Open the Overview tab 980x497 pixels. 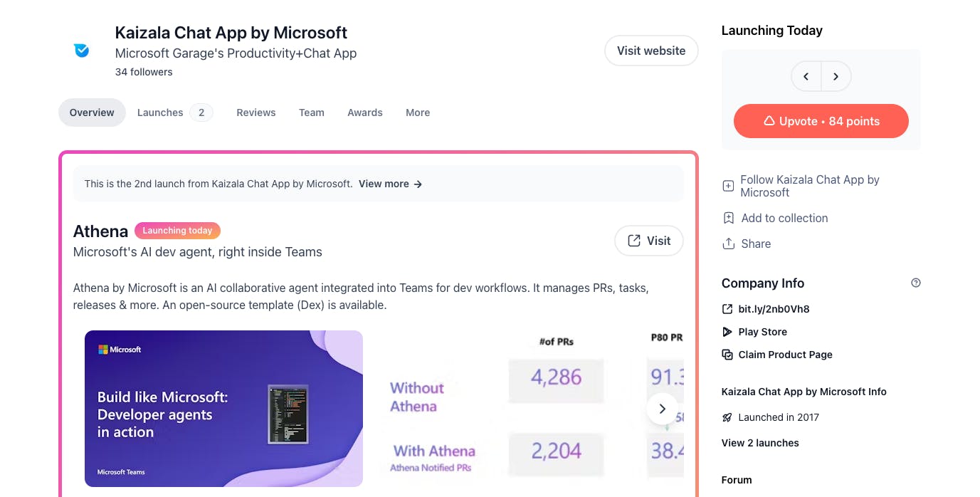(x=92, y=113)
